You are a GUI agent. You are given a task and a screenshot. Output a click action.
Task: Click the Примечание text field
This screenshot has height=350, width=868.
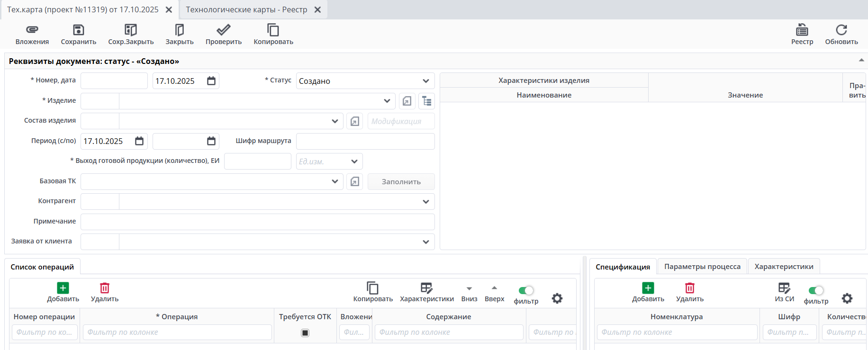257,222
